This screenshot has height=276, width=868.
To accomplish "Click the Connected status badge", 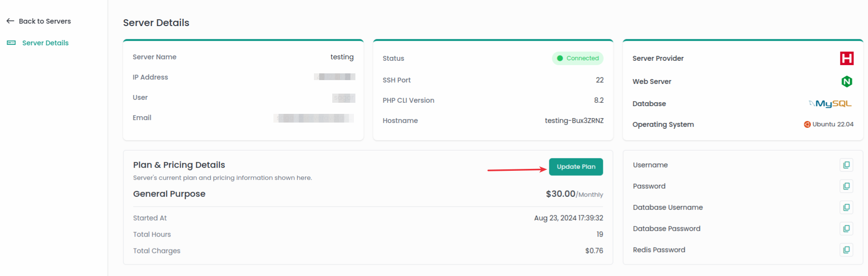I will click(x=578, y=58).
